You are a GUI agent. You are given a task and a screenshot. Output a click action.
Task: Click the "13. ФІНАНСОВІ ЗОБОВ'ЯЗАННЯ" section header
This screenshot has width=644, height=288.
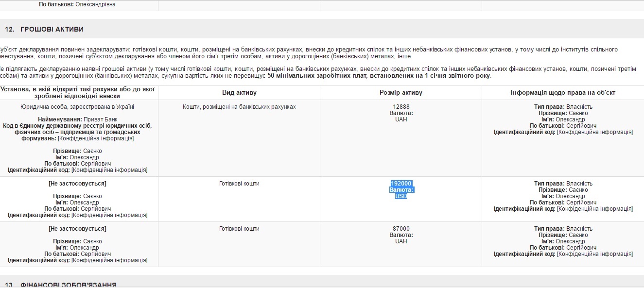coord(61,285)
